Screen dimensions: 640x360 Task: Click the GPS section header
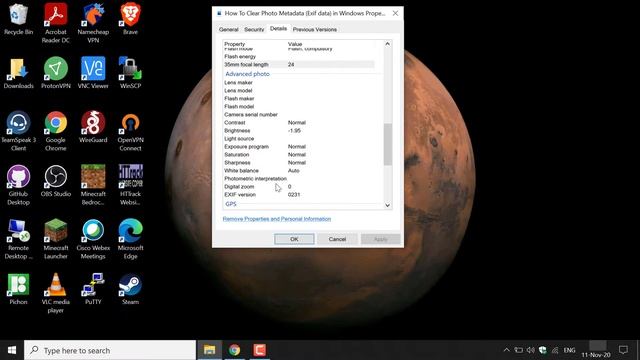point(231,204)
